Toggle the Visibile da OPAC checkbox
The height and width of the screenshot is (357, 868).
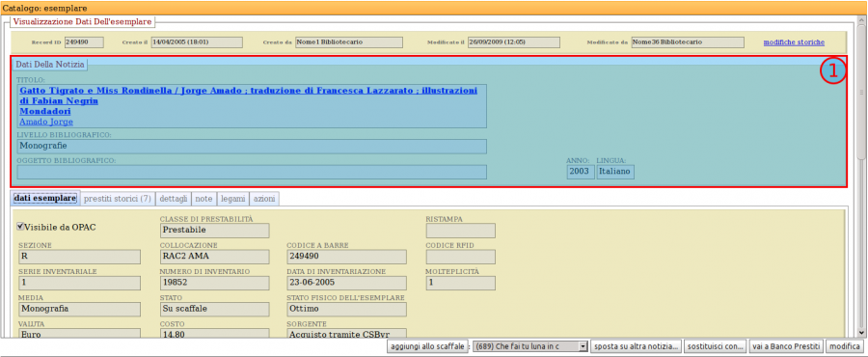(20, 226)
